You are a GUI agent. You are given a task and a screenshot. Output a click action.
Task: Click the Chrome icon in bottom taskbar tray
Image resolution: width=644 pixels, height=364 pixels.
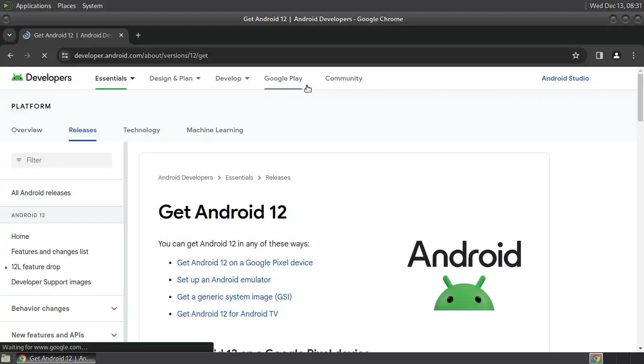pos(596,358)
